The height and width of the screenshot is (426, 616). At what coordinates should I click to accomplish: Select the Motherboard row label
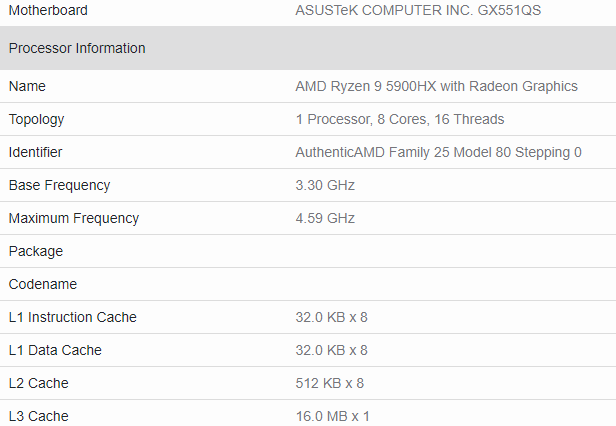coord(48,10)
